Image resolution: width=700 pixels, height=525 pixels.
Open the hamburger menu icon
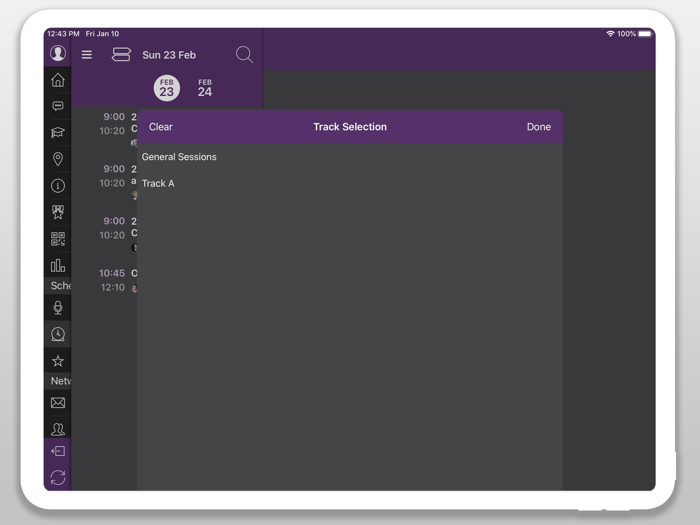click(87, 55)
